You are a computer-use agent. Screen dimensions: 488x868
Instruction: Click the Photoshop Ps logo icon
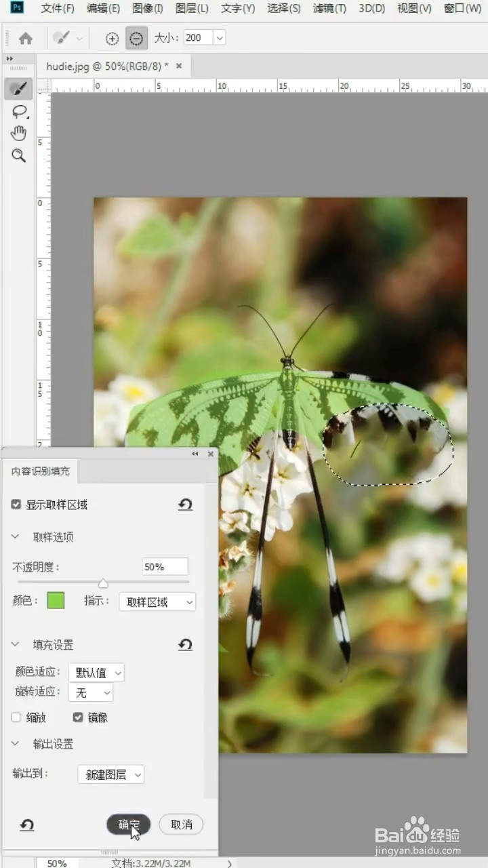18,8
